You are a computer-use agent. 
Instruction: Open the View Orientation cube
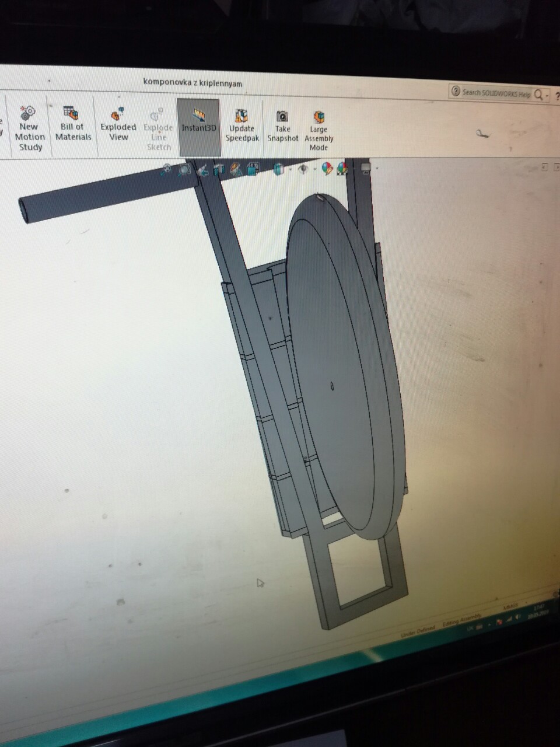pyautogui.click(x=253, y=169)
